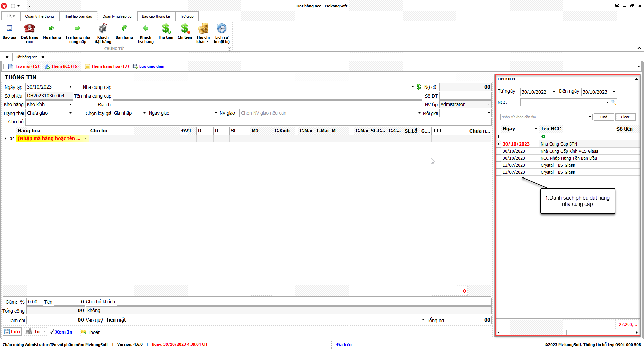The height and width of the screenshot is (349, 644).
Task: Click the Clear button
Action: (625, 117)
